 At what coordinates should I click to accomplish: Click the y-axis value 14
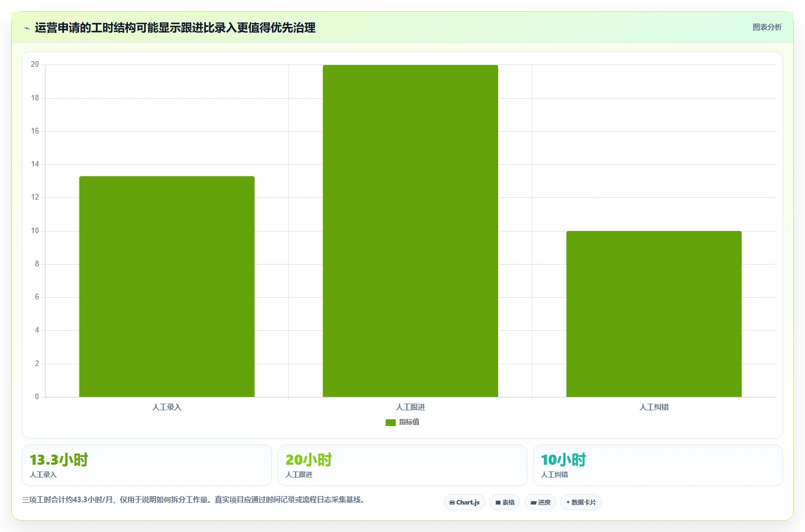coord(35,164)
